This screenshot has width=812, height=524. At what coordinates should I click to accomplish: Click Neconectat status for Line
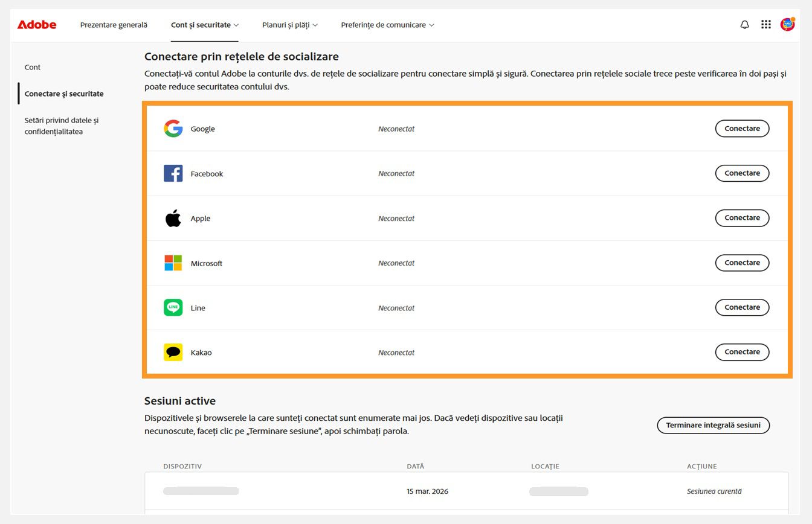tap(396, 308)
